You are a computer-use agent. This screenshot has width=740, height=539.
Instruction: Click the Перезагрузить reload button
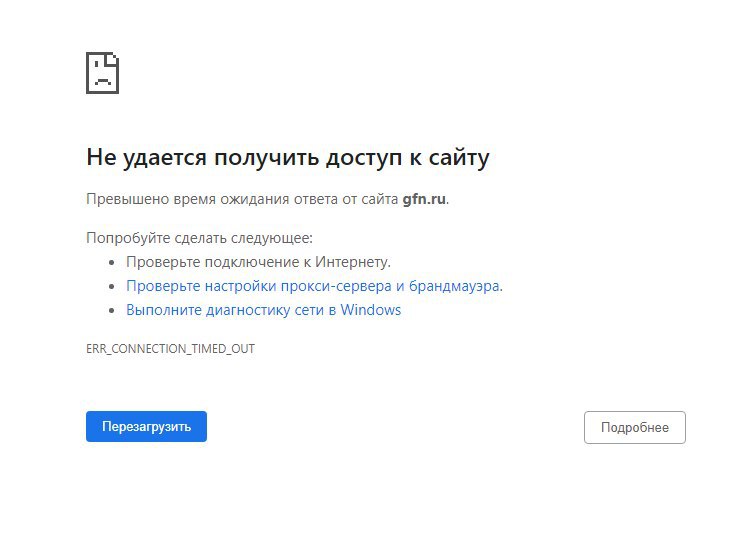coord(146,426)
